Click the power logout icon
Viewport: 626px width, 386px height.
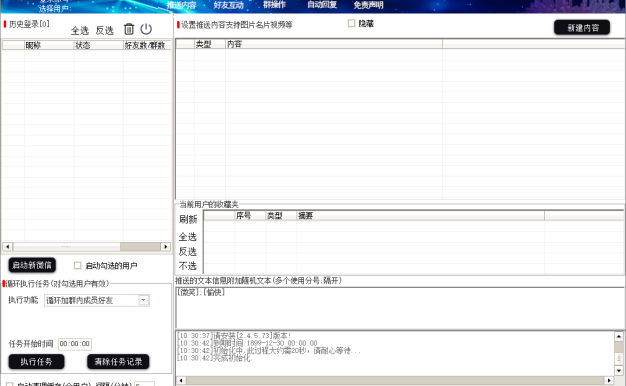coord(146,29)
